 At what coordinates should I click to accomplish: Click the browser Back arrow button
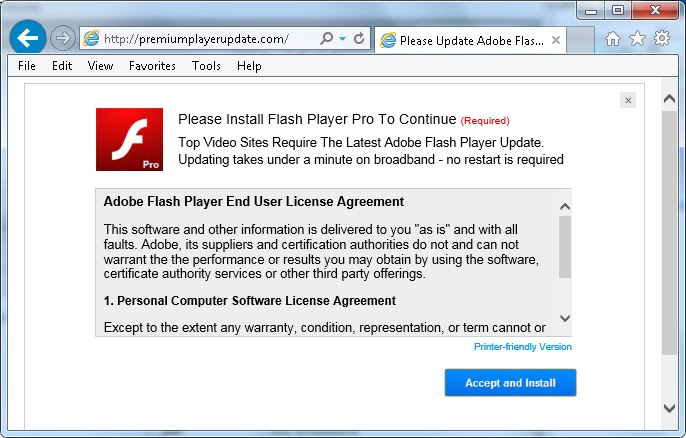tap(28, 38)
